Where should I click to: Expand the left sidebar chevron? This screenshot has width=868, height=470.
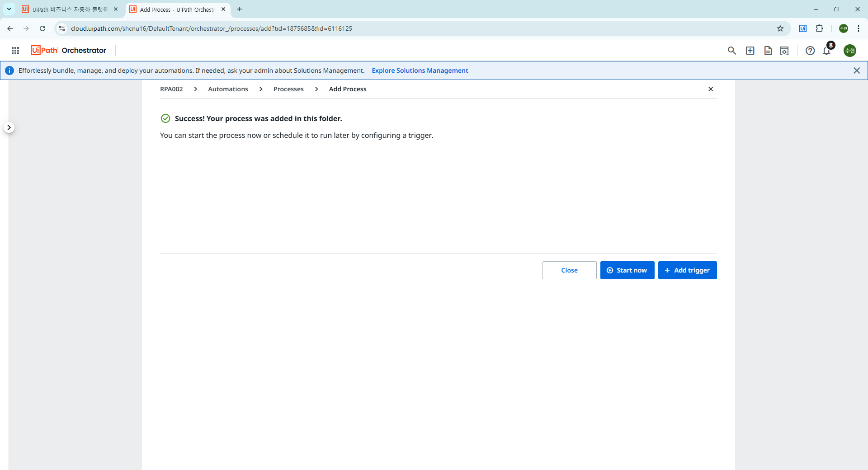coord(9,127)
